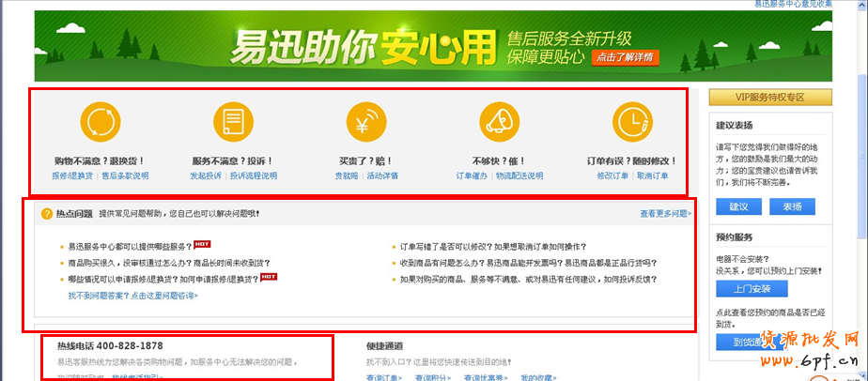Click the 订单有误？随时修改！ heading
This screenshot has height=381, width=868.
click(x=632, y=161)
